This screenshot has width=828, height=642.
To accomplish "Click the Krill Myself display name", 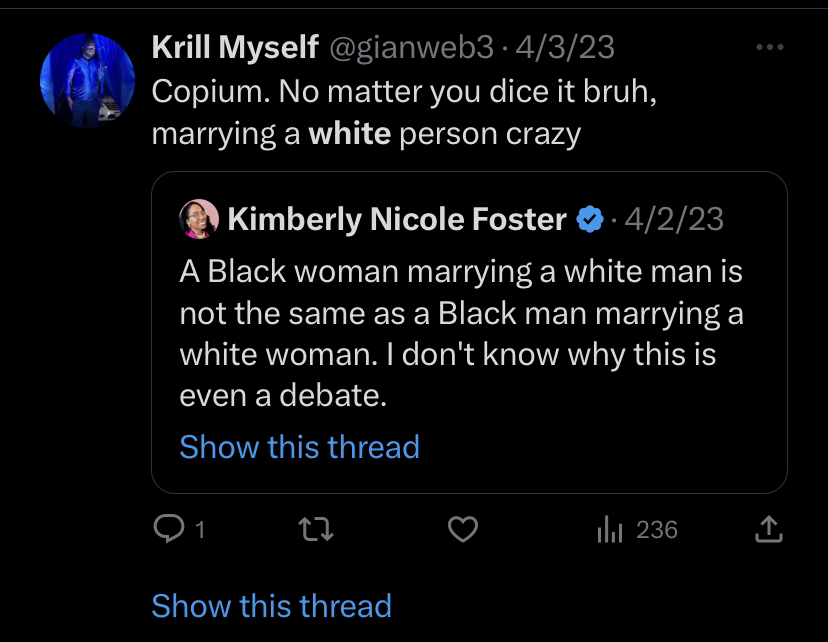I will pyautogui.click(x=235, y=46).
